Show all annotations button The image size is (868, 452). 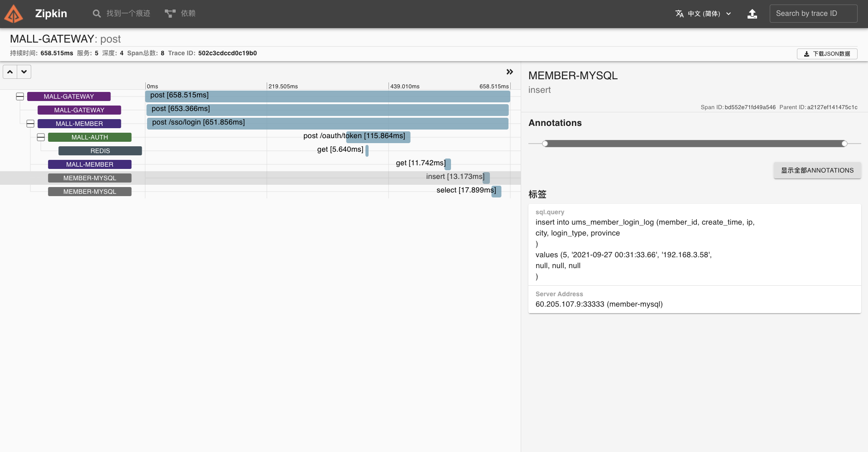click(817, 170)
